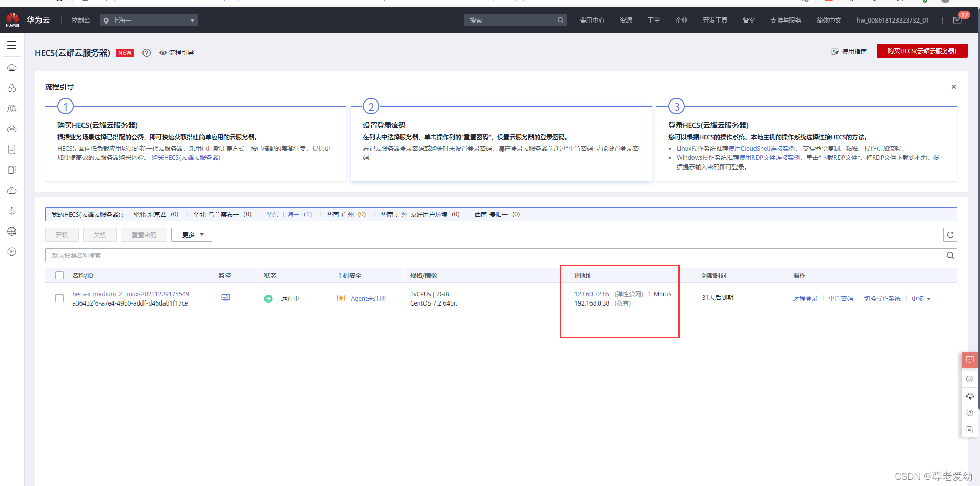Open the 使用指南 usage guide
The width and height of the screenshot is (980, 486).
point(849,52)
